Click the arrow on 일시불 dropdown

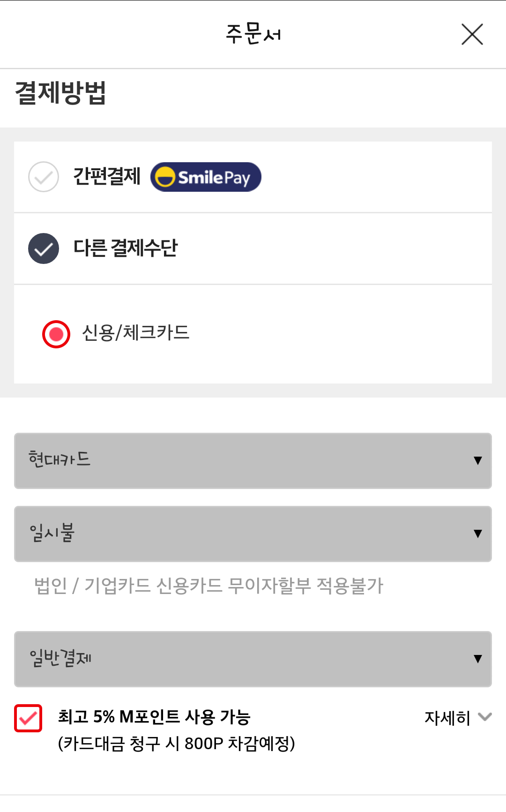pos(477,534)
